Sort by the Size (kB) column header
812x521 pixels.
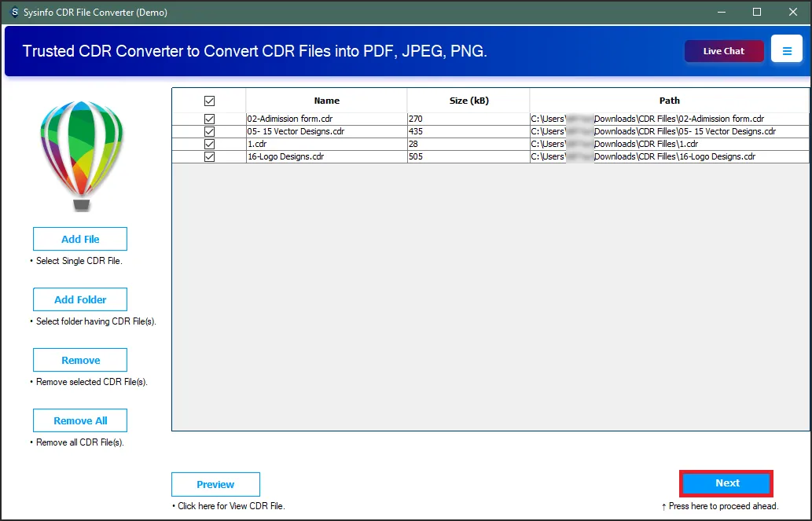click(468, 101)
